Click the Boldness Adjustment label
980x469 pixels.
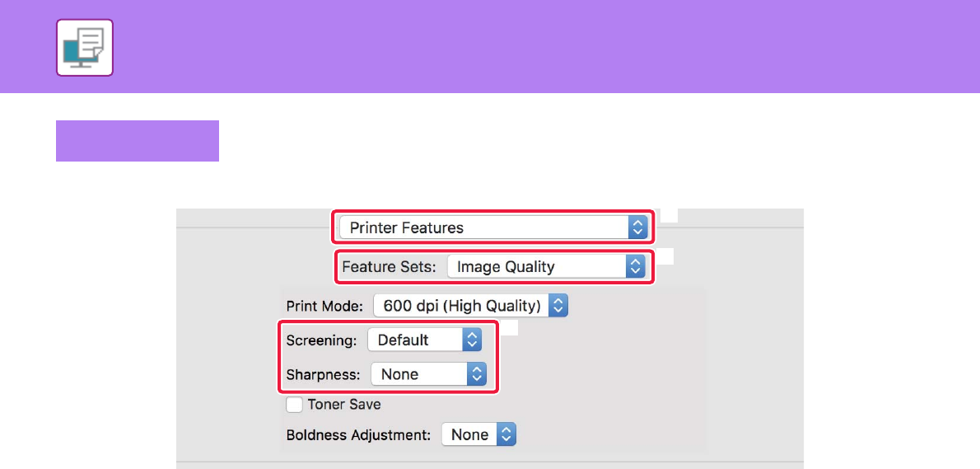(x=358, y=434)
